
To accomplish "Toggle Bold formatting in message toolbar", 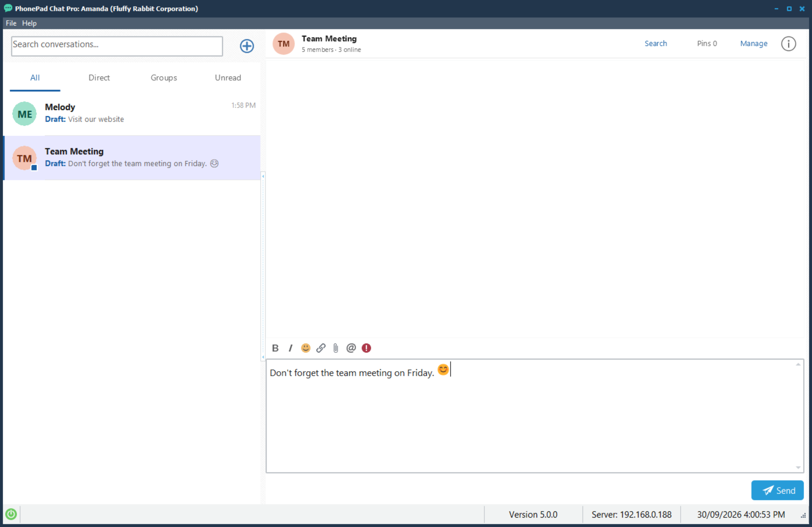I will tap(275, 348).
